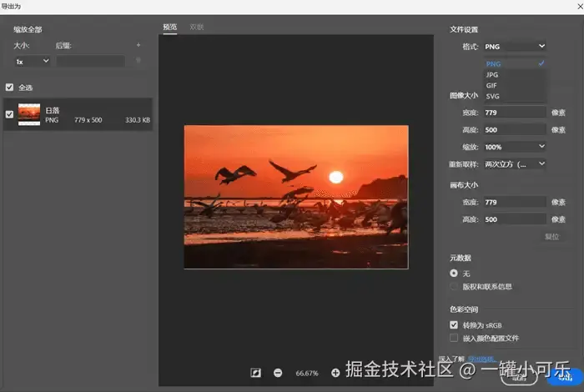Click the image 宽度 779 field
This screenshot has height=392, width=584.
515,112
